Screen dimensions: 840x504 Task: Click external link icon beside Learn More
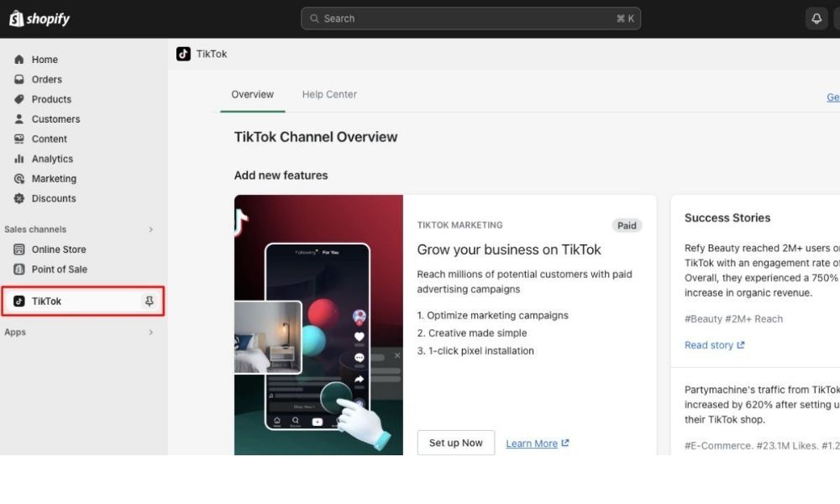coord(565,443)
